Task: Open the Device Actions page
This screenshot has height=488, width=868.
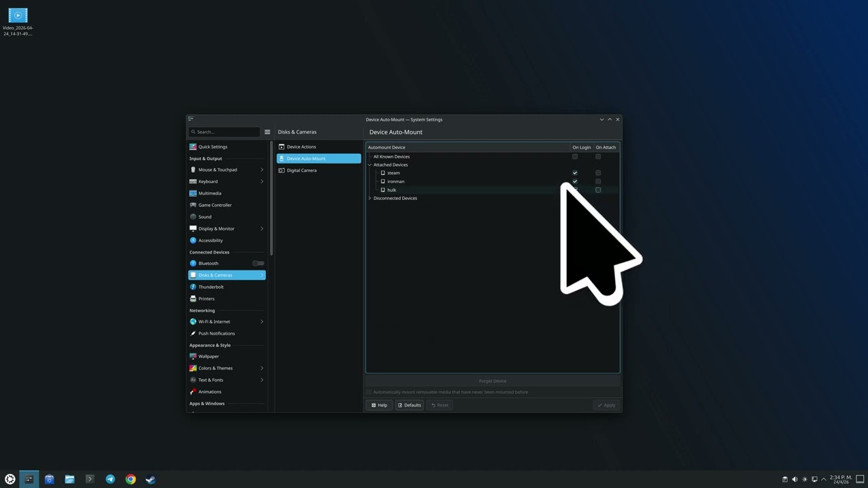Action: tap(319, 146)
